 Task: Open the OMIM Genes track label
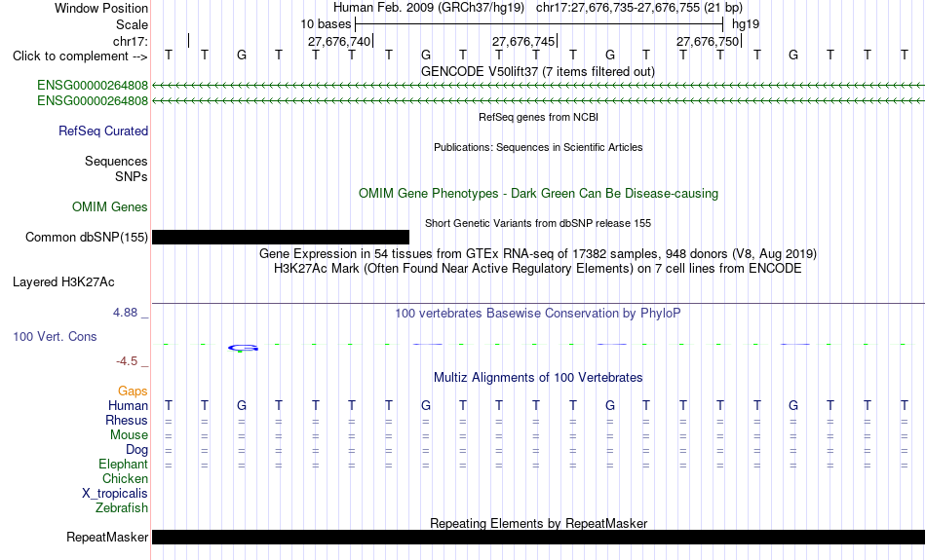click(x=110, y=207)
